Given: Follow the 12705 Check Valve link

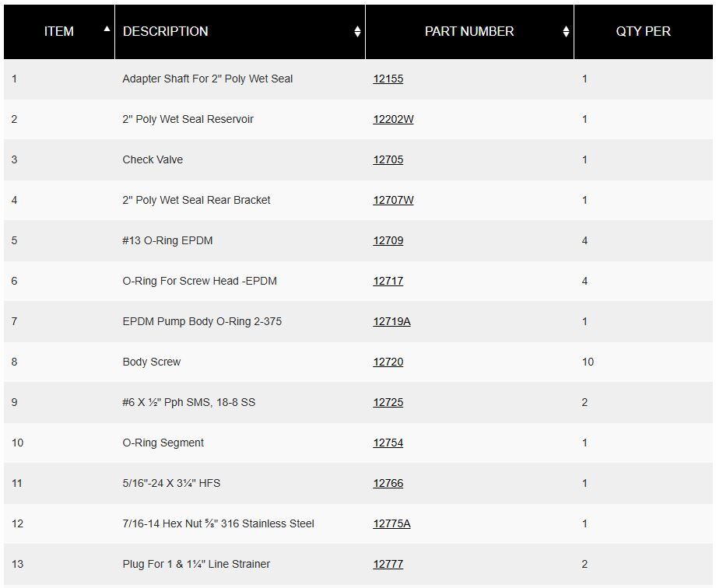Looking at the screenshot, I should 388,159.
